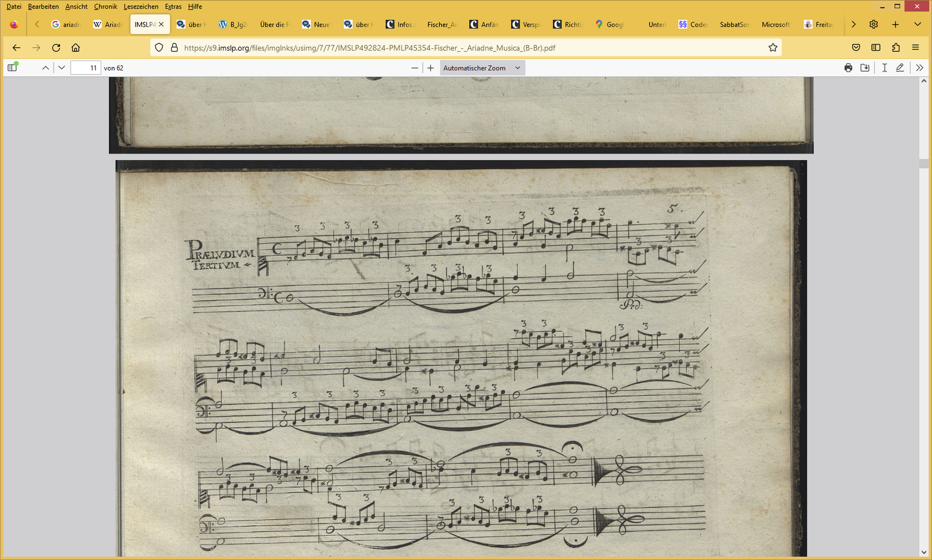Switch to the B_Jg2 WordPress tab
This screenshot has width=932, height=560.
click(x=234, y=24)
